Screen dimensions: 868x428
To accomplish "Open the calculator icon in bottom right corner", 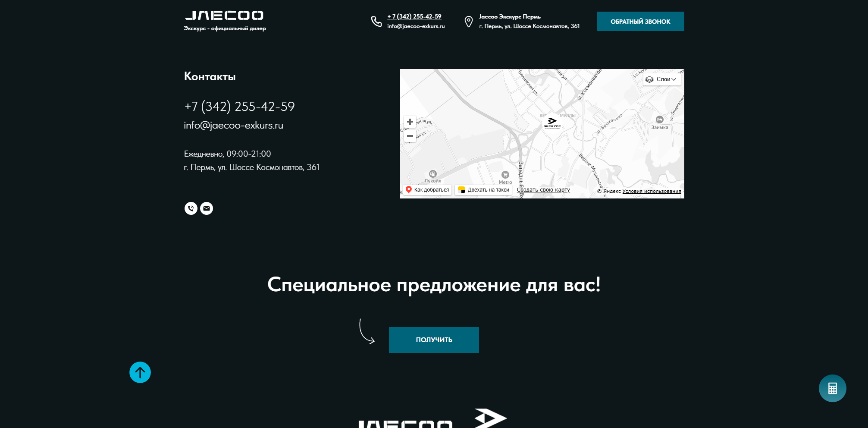I will click(x=832, y=388).
